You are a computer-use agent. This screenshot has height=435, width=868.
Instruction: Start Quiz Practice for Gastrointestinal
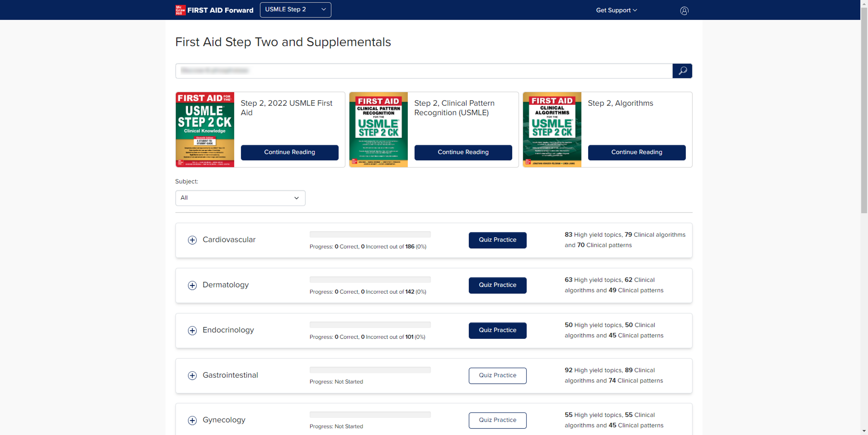coord(497,375)
